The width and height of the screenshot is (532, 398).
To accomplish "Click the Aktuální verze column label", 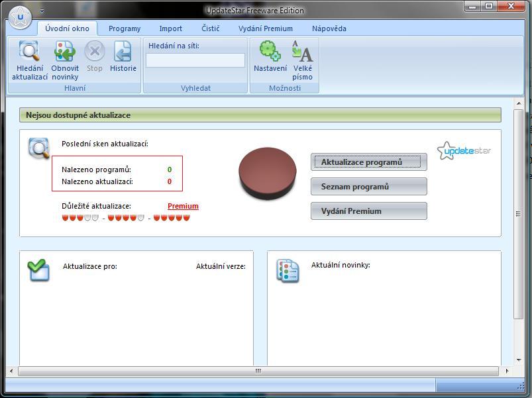I will 221,266.
